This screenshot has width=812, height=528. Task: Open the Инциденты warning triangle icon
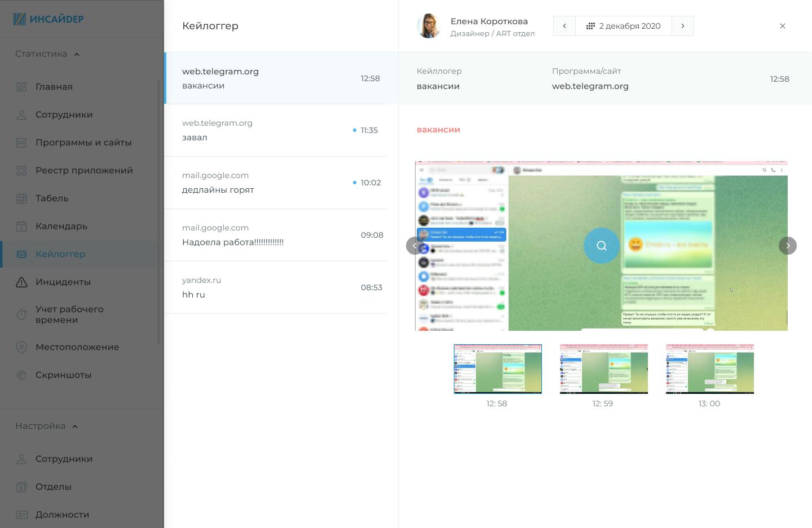21,282
